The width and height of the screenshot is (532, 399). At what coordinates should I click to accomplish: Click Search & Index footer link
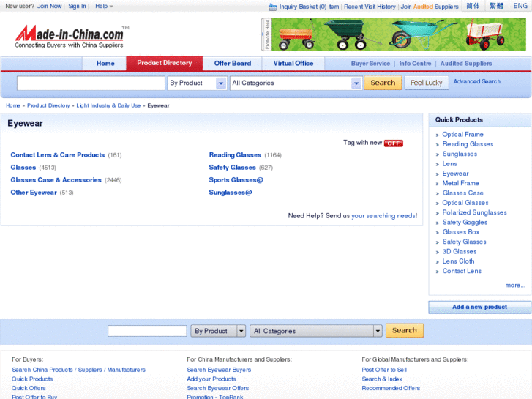tap(382, 379)
